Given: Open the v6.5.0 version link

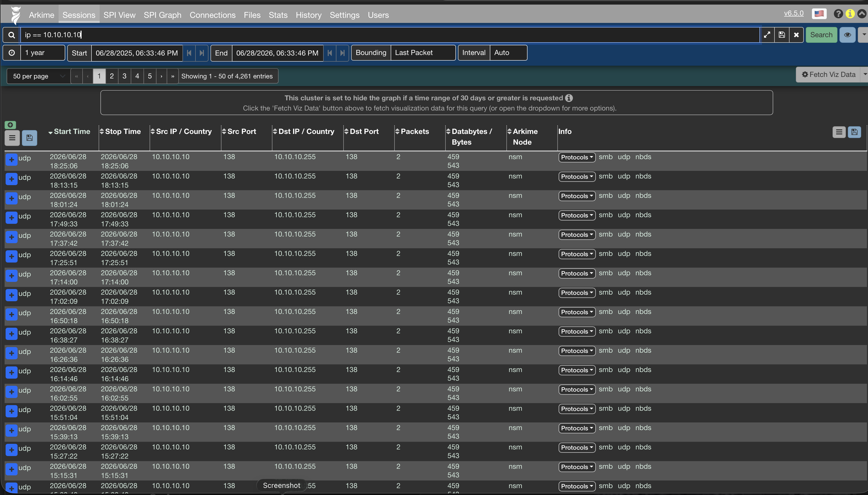Looking at the screenshot, I should point(794,13).
